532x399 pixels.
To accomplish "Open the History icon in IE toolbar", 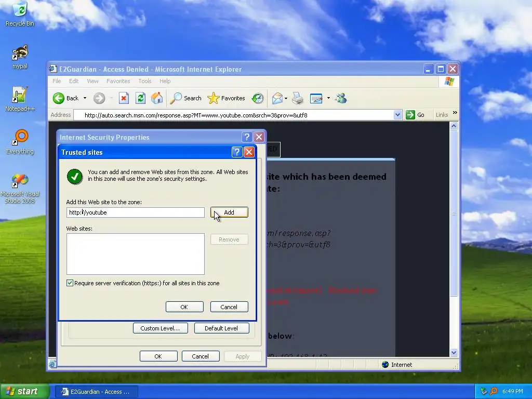I will (258, 98).
